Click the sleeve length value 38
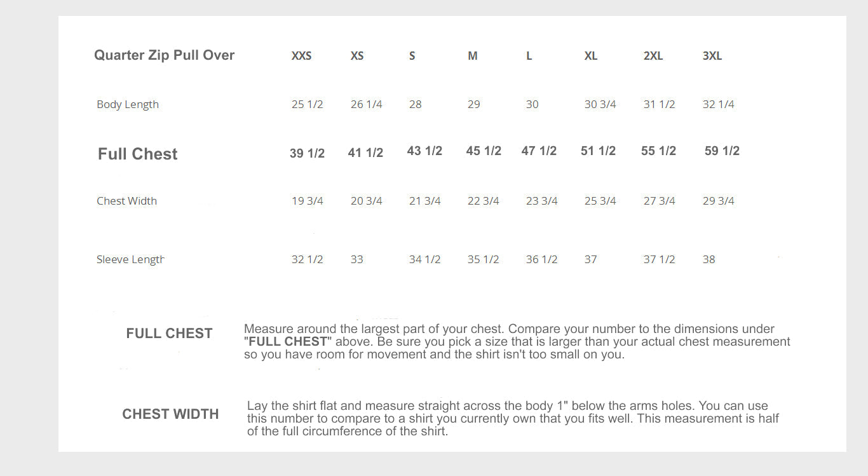This screenshot has height=476, width=868. 709,259
